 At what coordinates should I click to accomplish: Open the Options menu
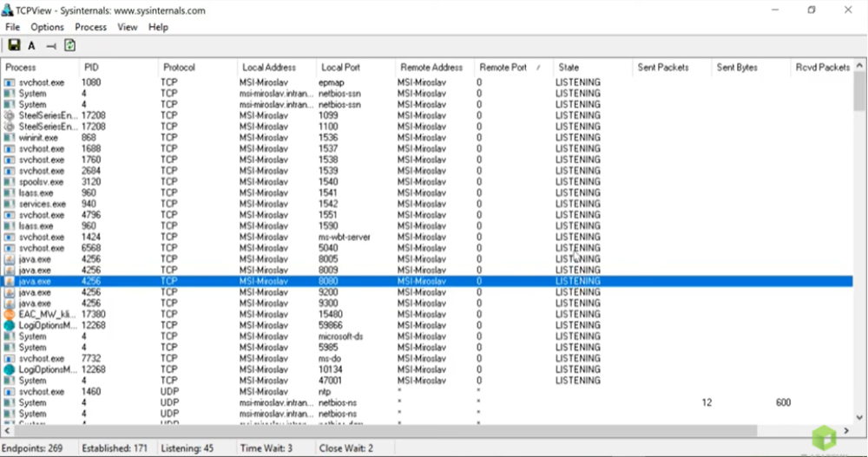[48, 27]
